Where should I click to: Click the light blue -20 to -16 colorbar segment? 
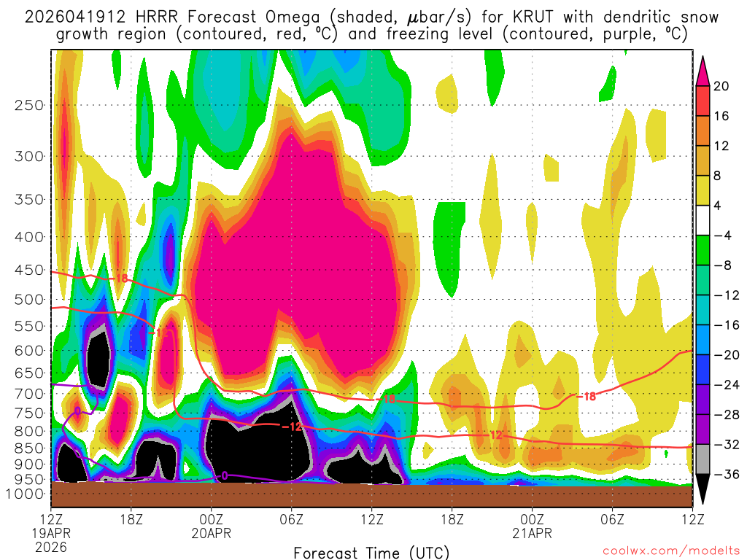pos(703,340)
